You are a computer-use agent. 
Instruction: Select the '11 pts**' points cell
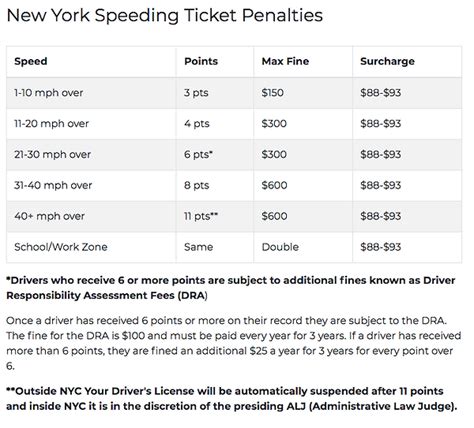[x=201, y=216]
